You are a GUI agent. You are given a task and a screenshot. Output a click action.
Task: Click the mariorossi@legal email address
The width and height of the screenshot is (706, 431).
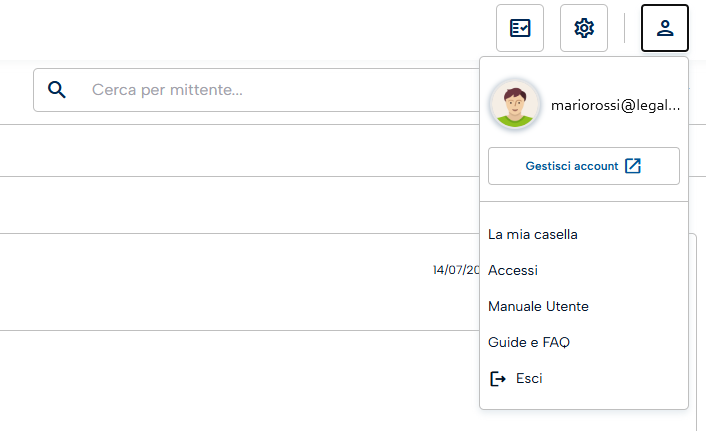click(x=615, y=105)
